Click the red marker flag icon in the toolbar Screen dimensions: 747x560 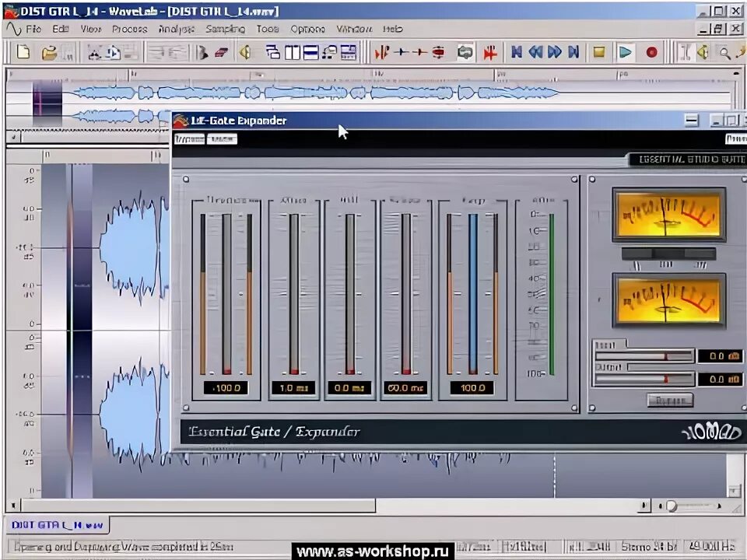click(x=381, y=52)
